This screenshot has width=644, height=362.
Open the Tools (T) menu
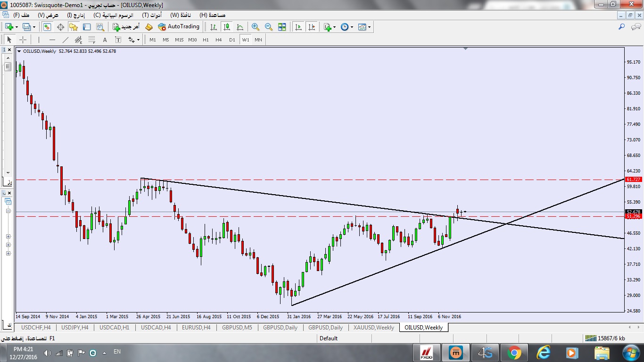coord(152,15)
